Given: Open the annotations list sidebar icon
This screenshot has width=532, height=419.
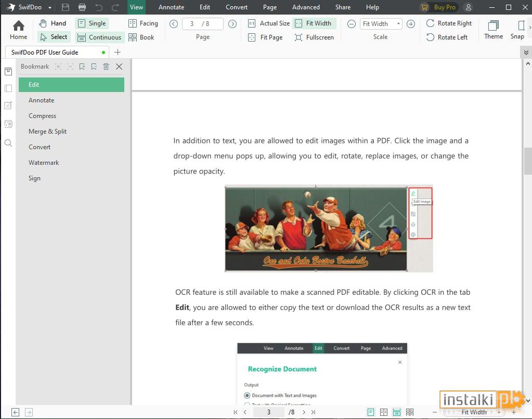Looking at the screenshot, I should click(x=8, y=106).
